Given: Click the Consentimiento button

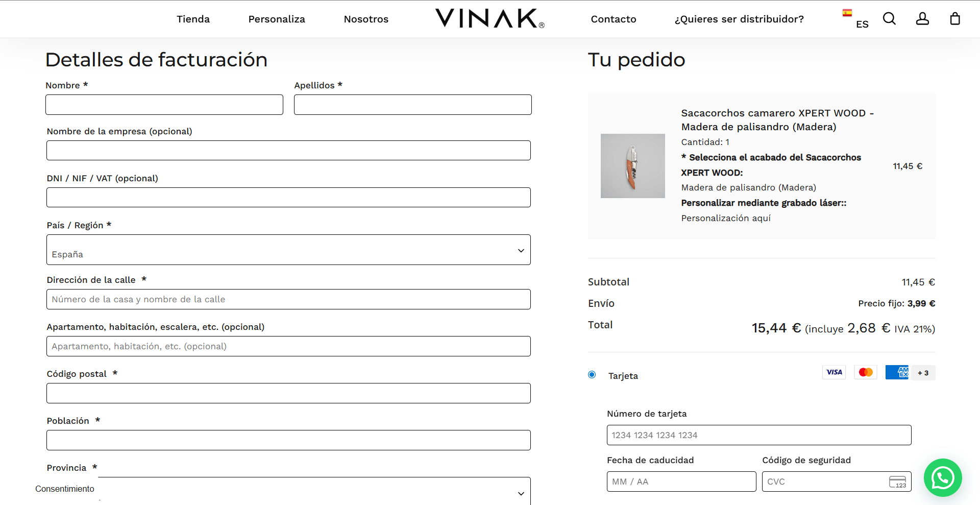Looking at the screenshot, I should tap(65, 489).
